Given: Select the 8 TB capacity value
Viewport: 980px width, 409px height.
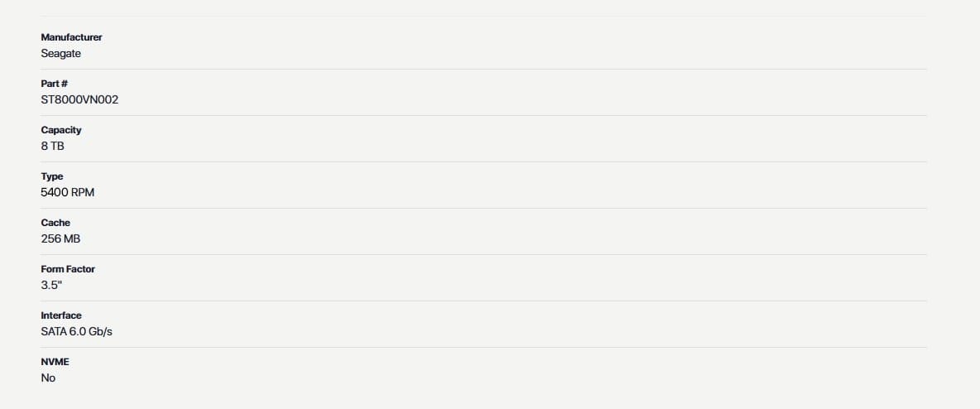Looking at the screenshot, I should 52,147.
